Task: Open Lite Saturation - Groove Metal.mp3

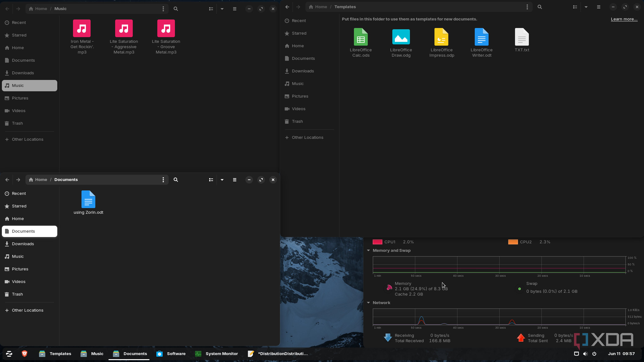Action: [166, 37]
